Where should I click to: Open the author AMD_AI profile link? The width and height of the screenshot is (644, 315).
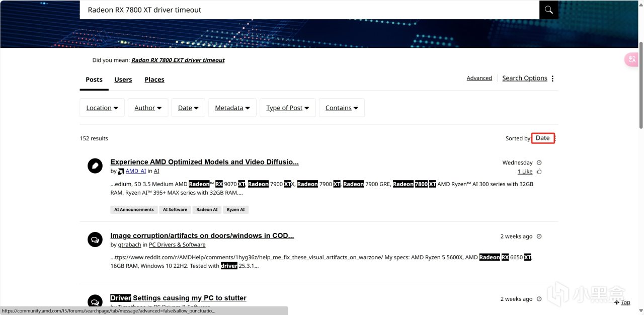(136, 171)
